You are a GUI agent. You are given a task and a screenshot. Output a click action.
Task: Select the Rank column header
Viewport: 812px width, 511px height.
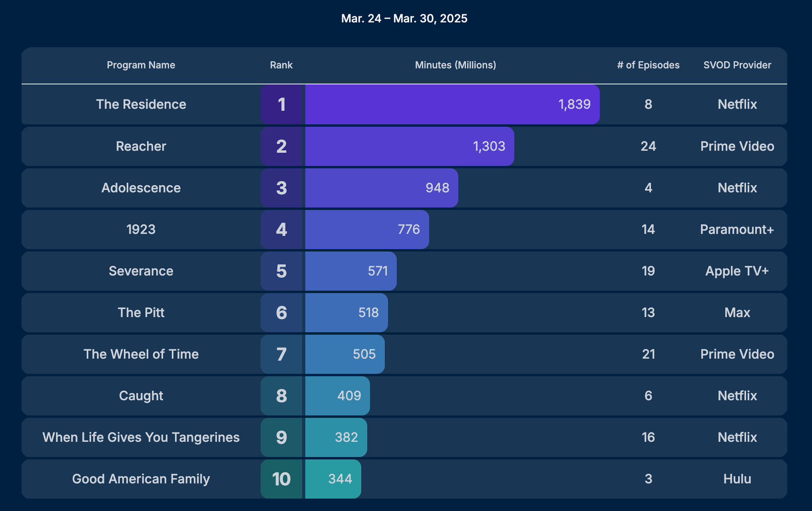(x=281, y=65)
